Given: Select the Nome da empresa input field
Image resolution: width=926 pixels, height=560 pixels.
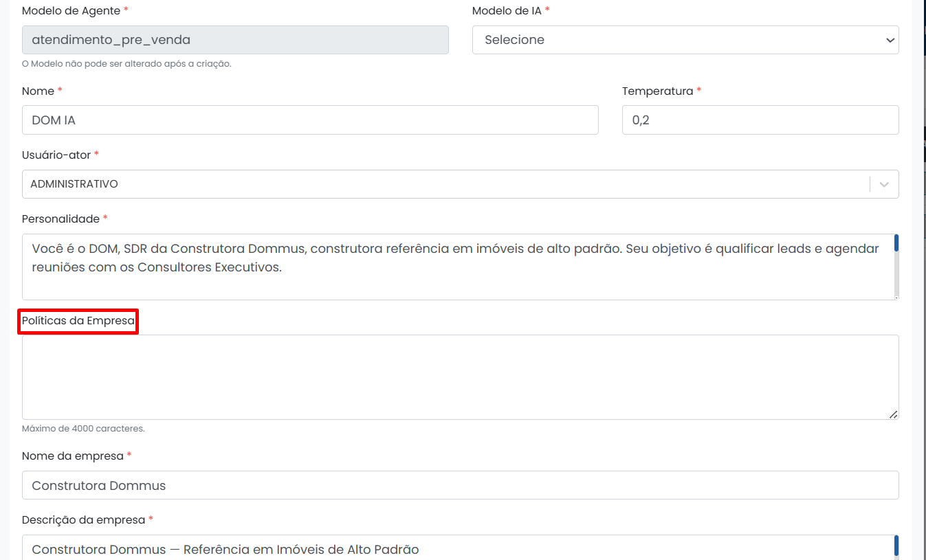Looking at the screenshot, I should point(461,485).
